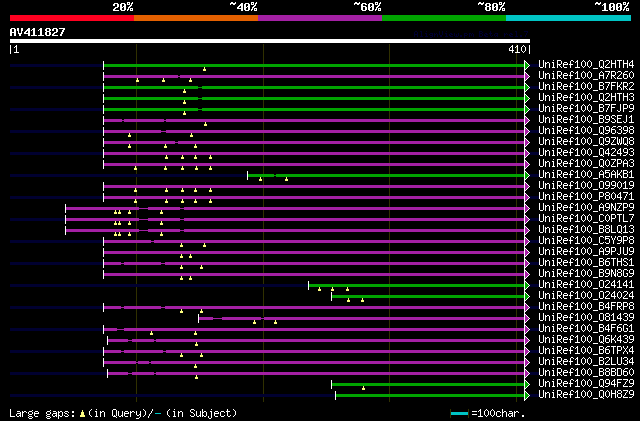Click the purple arrowhead on the O81439 row
The height and width of the screenshot is (421, 640).
tap(527, 319)
